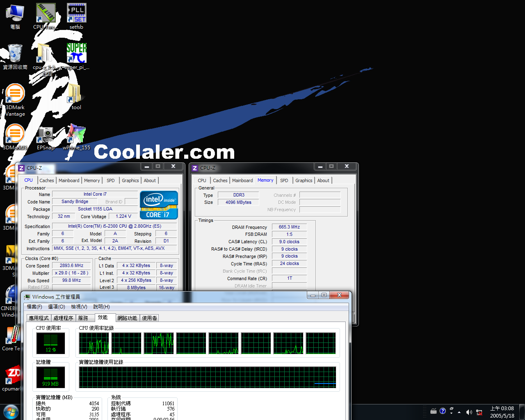Click the Task Manager title bar icon
Screen dimensions: 525x420
point(27,297)
